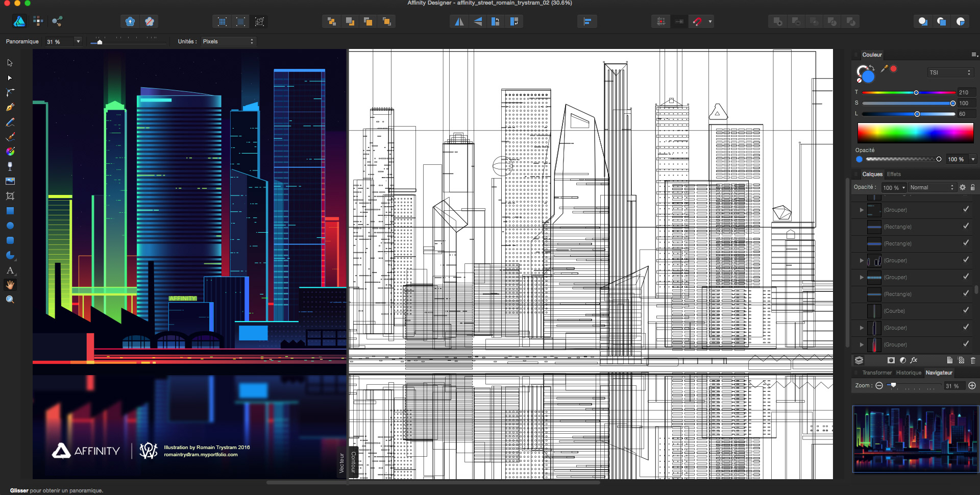The height and width of the screenshot is (495, 980).
Task: Toggle visibility of the Courbe layer
Action: (x=966, y=310)
